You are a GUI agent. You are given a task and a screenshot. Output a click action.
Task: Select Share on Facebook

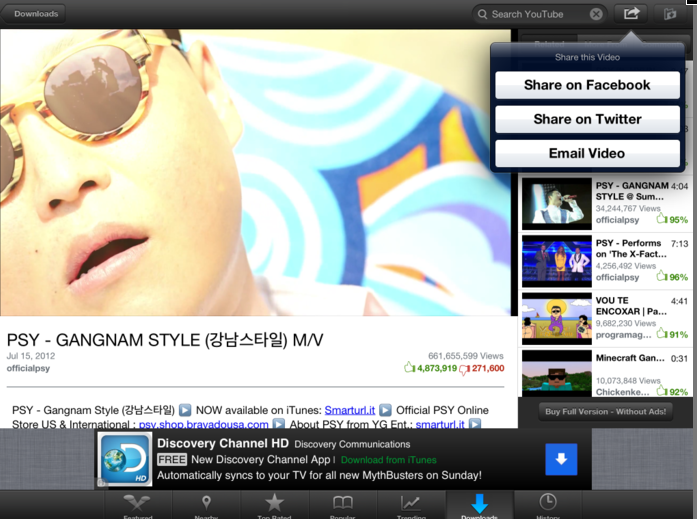(587, 85)
